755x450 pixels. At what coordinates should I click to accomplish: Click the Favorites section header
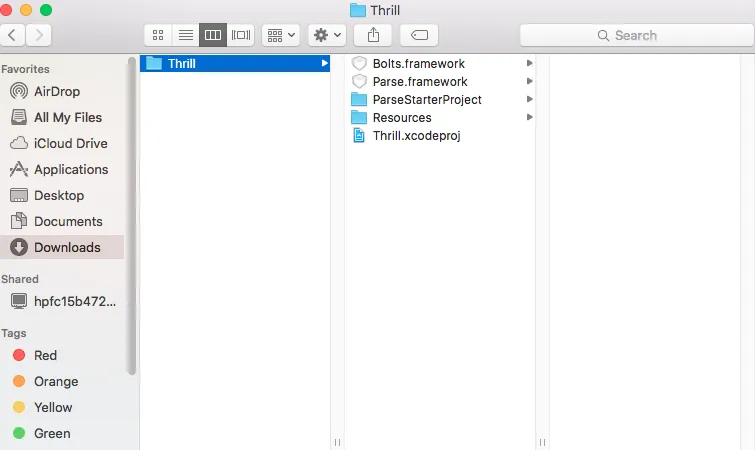point(25,69)
